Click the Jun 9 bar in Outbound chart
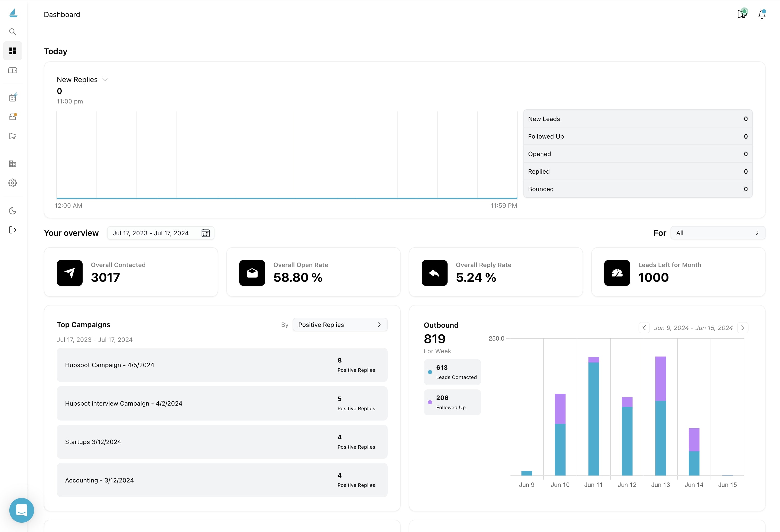The image size is (780, 532). point(527,473)
